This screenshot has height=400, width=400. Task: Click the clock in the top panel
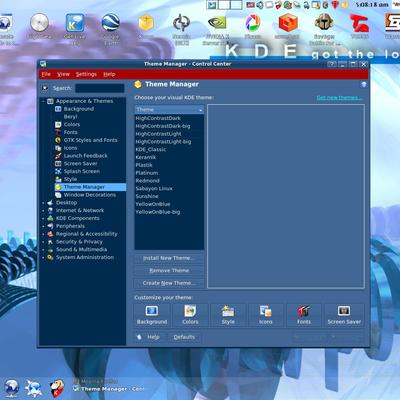[x=372, y=5]
